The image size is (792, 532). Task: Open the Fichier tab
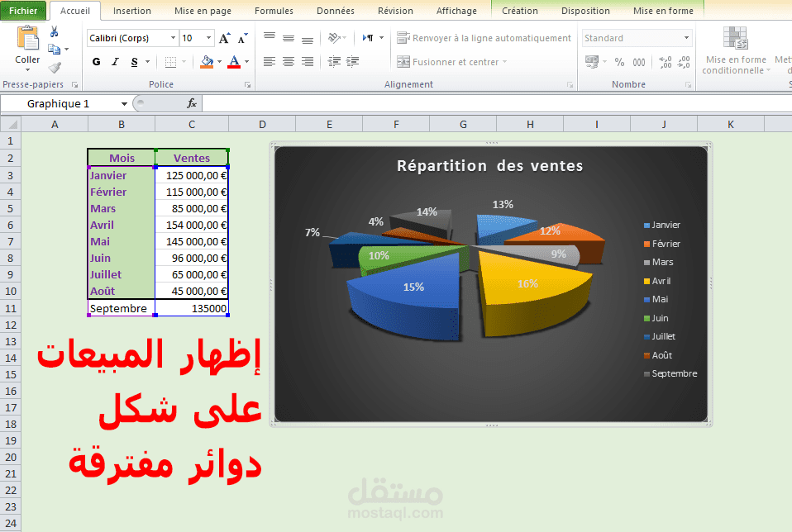tap(23, 11)
